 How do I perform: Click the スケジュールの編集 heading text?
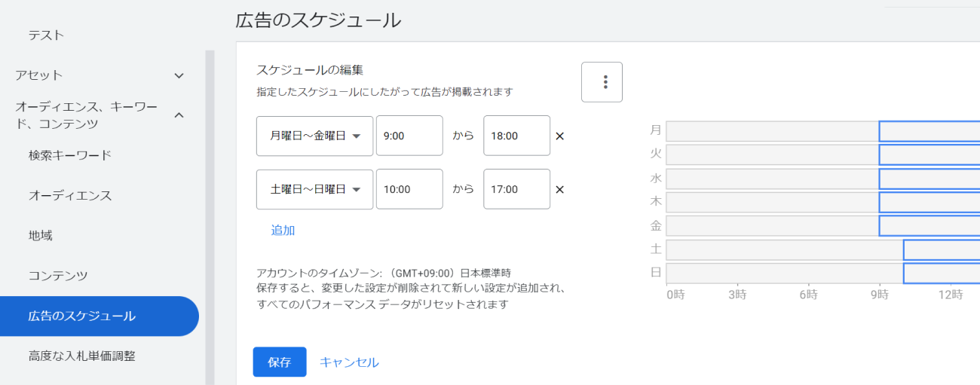click(310, 70)
